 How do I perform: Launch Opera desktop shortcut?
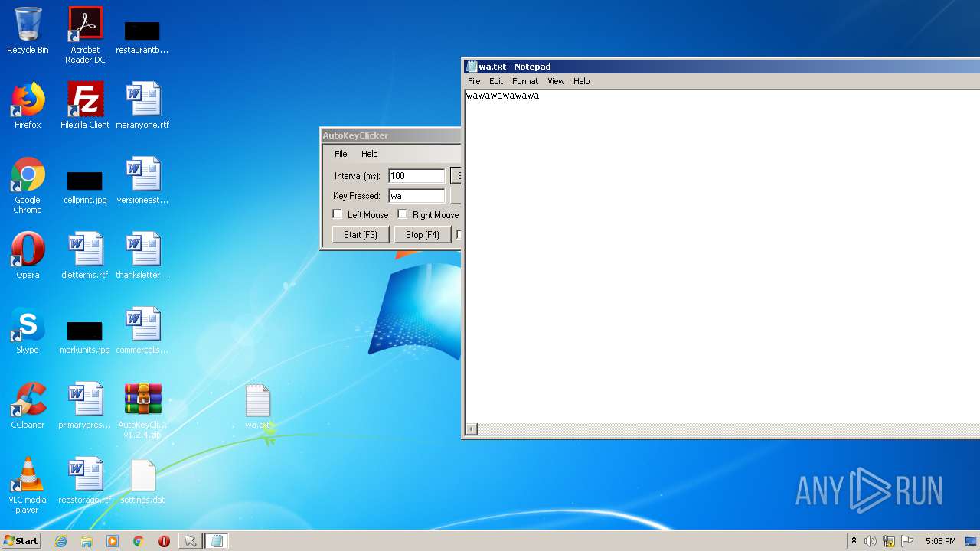pyautogui.click(x=28, y=256)
